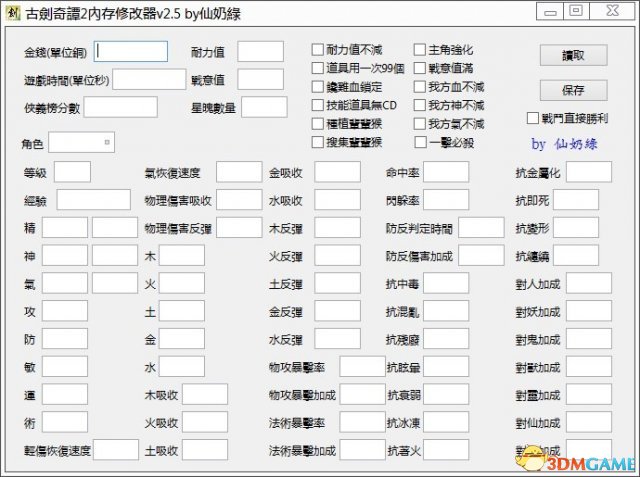The width and height of the screenshot is (640, 477).
Task: Click the 木吸收 field
Action: pyautogui.click(x=204, y=394)
